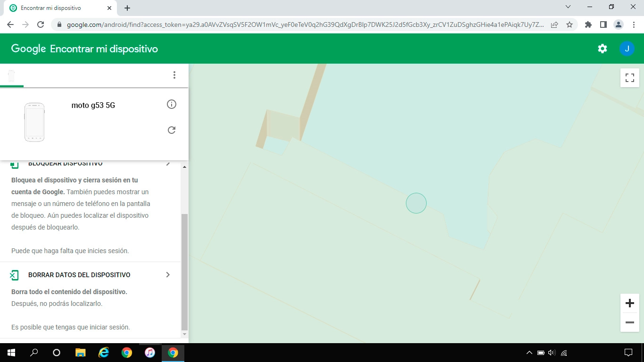Select the device tab above the panel
Screen dimensions: 644x362
(x=11, y=75)
